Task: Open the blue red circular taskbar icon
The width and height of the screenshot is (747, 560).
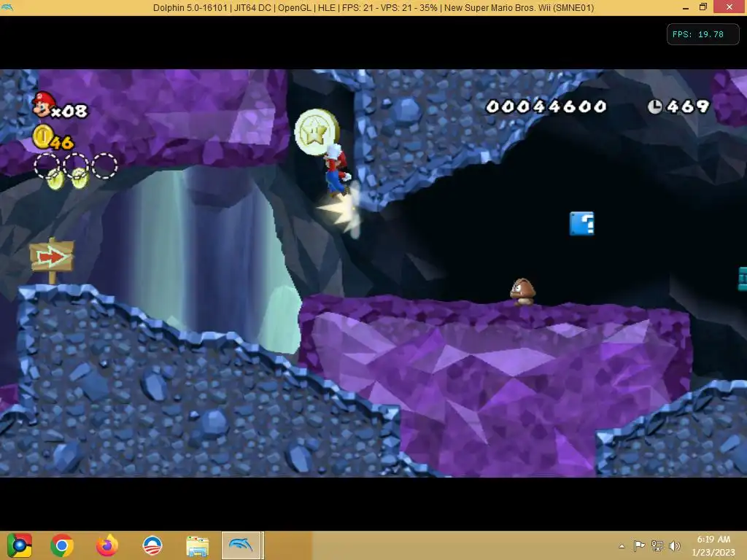Action: pyautogui.click(x=152, y=545)
